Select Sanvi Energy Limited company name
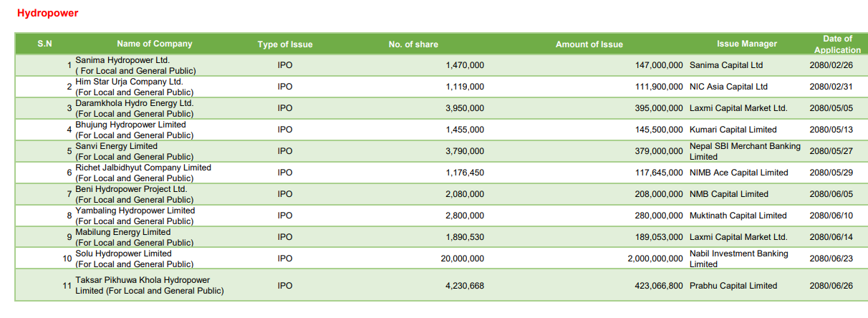Image resolution: width=868 pixels, height=318 pixels. 116,146
